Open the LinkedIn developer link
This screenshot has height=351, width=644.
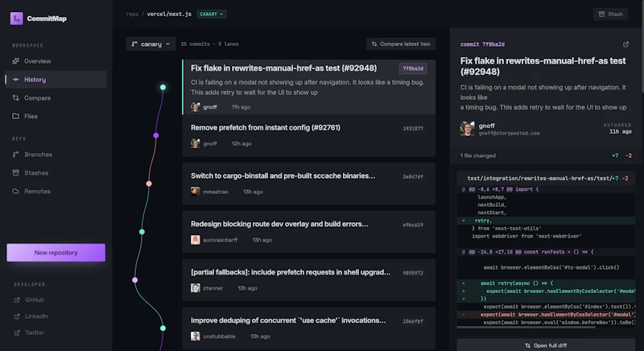pos(36,316)
